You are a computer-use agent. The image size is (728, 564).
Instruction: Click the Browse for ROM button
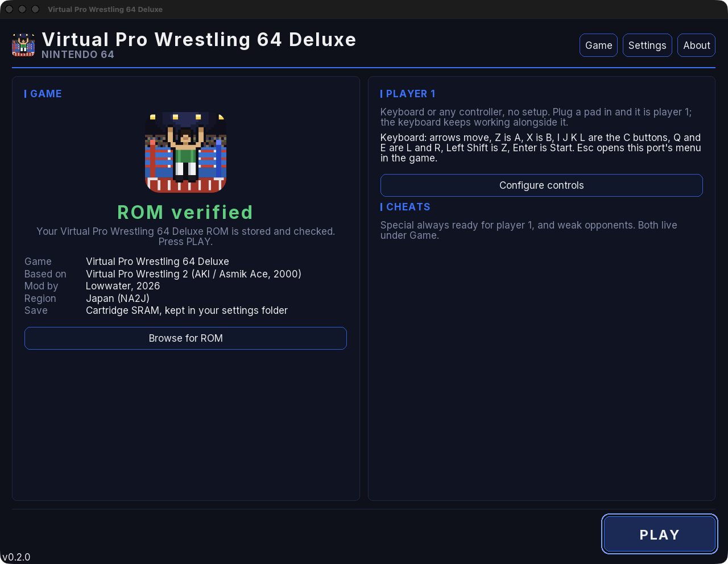click(185, 338)
